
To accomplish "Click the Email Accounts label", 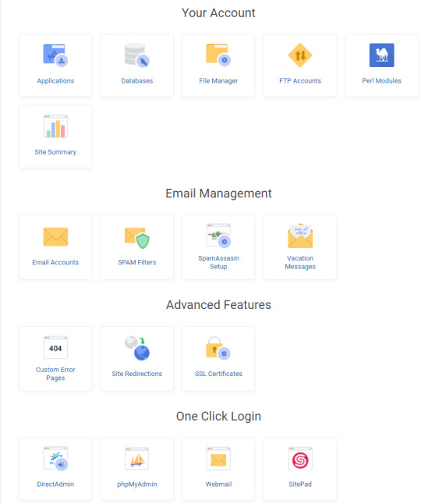I will point(55,262).
